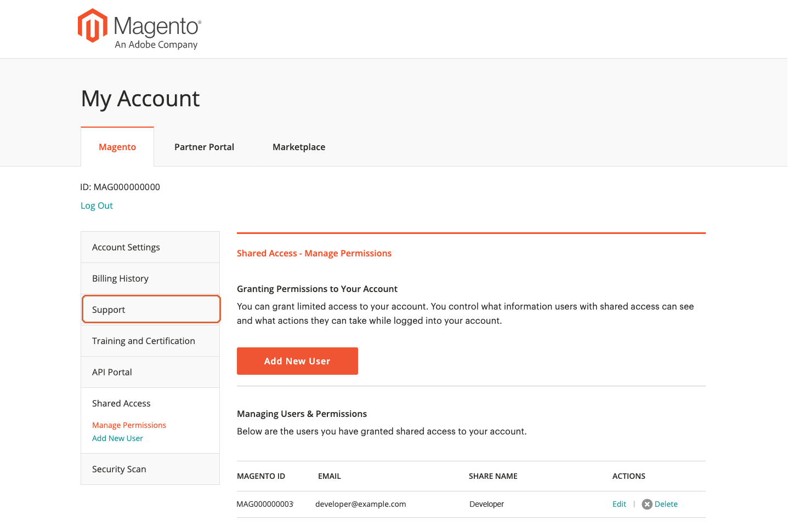Click the Delete link for developer@example.com

(x=666, y=504)
